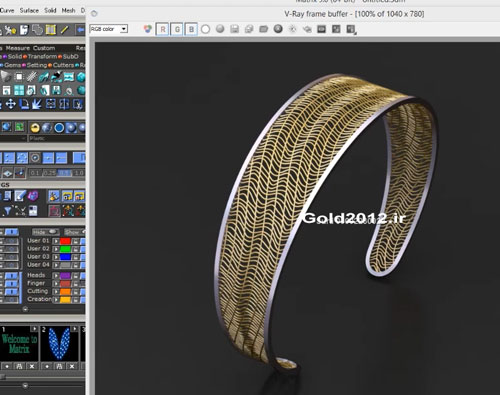500x395 pixels.
Task: Select the Transform tool category
Action: coord(42,56)
